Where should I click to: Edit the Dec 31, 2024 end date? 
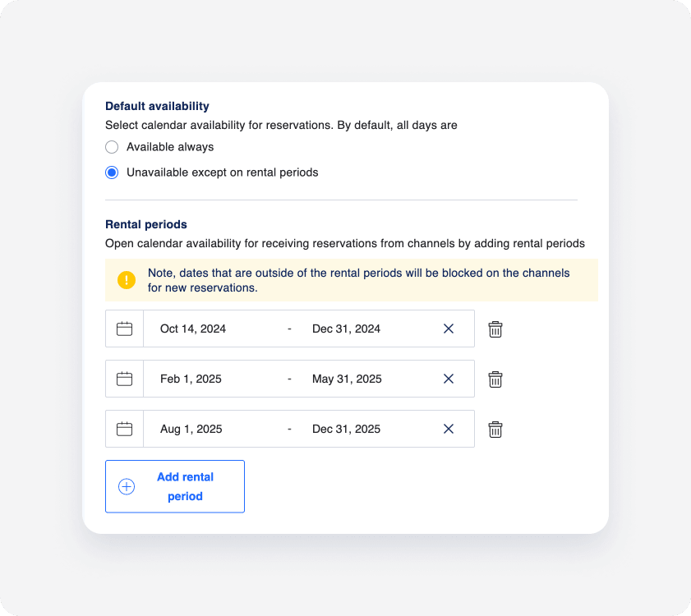pos(346,329)
